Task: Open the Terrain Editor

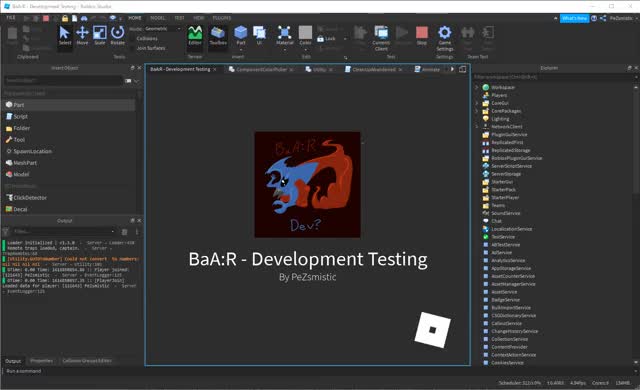Action: click(x=195, y=35)
